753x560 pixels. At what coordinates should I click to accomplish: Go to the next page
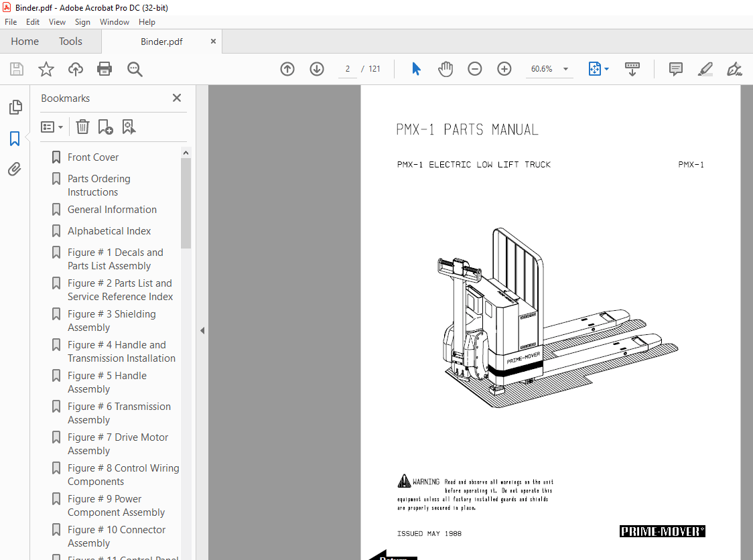pos(316,68)
